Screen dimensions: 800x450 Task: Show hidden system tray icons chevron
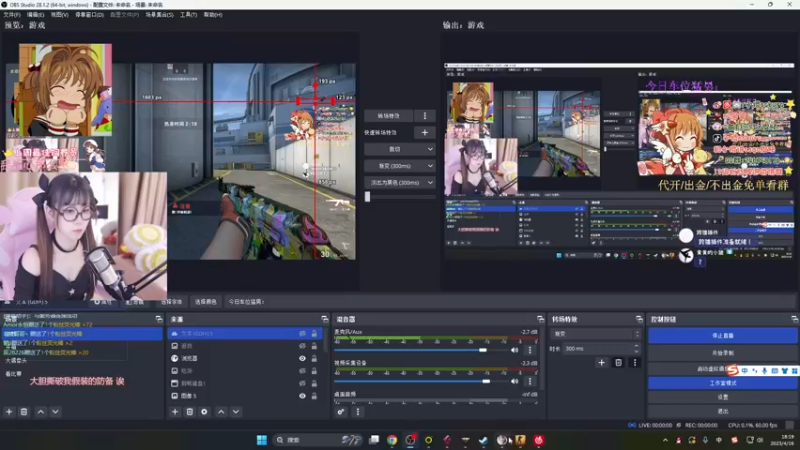tap(665, 440)
